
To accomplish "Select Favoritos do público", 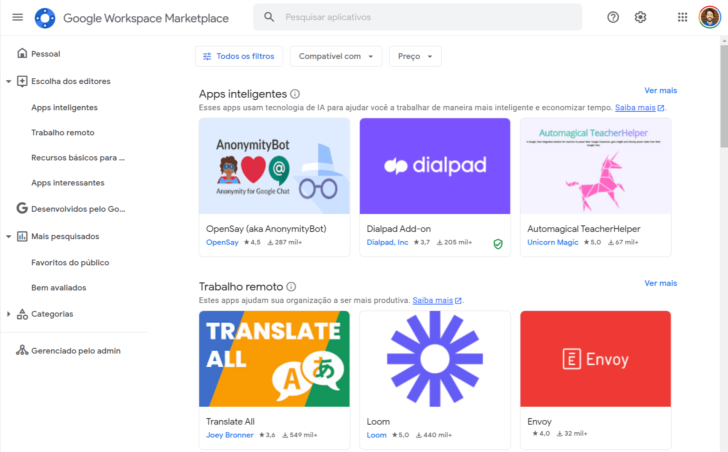I will click(70, 262).
